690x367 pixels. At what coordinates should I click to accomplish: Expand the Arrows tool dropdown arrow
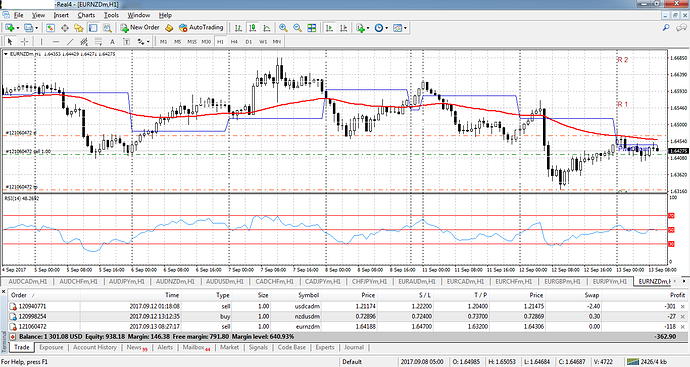pos(148,42)
